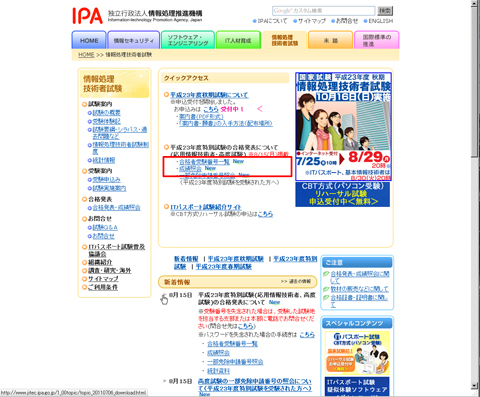Open the ITパスポート試験 CBT方式 banner
The image size is (480, 397).
tap(357, 353)
